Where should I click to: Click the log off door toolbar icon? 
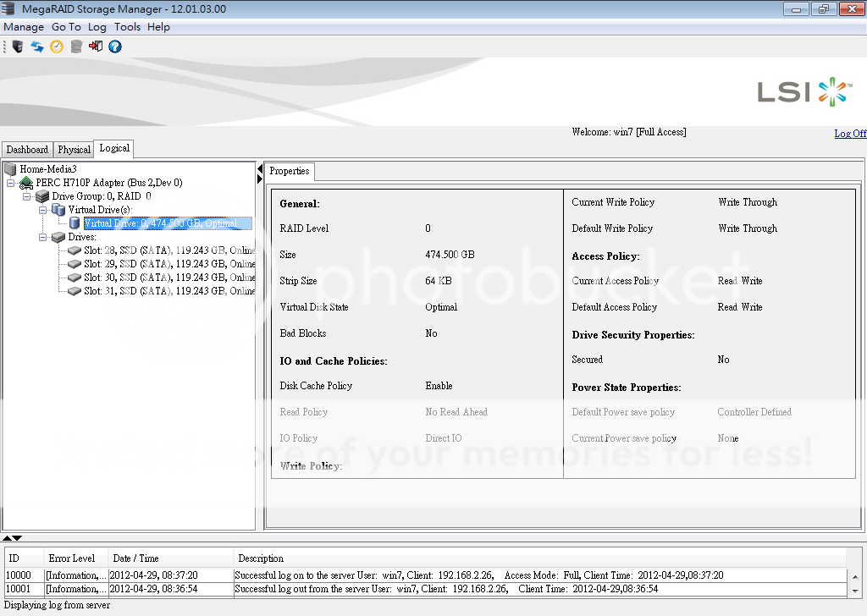coord(96,47)
